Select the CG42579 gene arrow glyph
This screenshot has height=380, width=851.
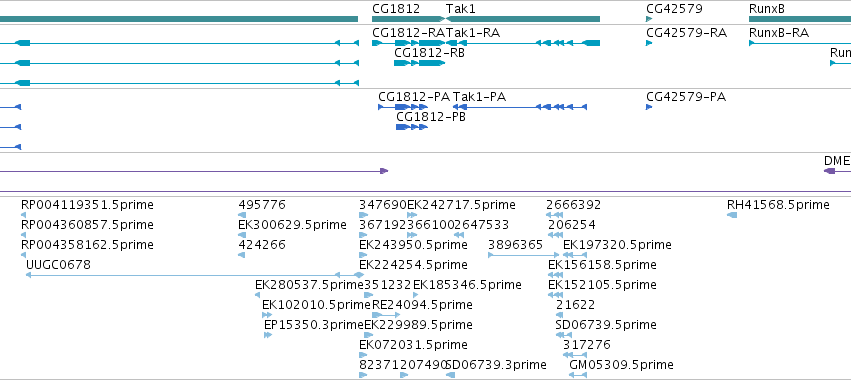pos(649,19)
